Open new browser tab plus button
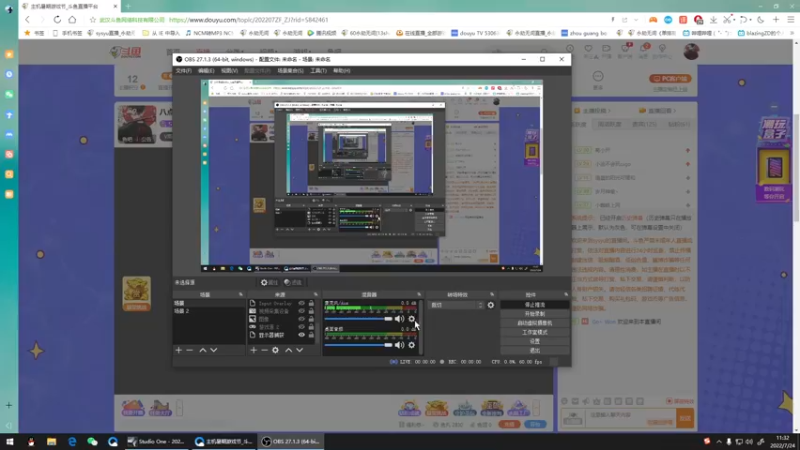 pyautogui.click(x=128, y=6)
